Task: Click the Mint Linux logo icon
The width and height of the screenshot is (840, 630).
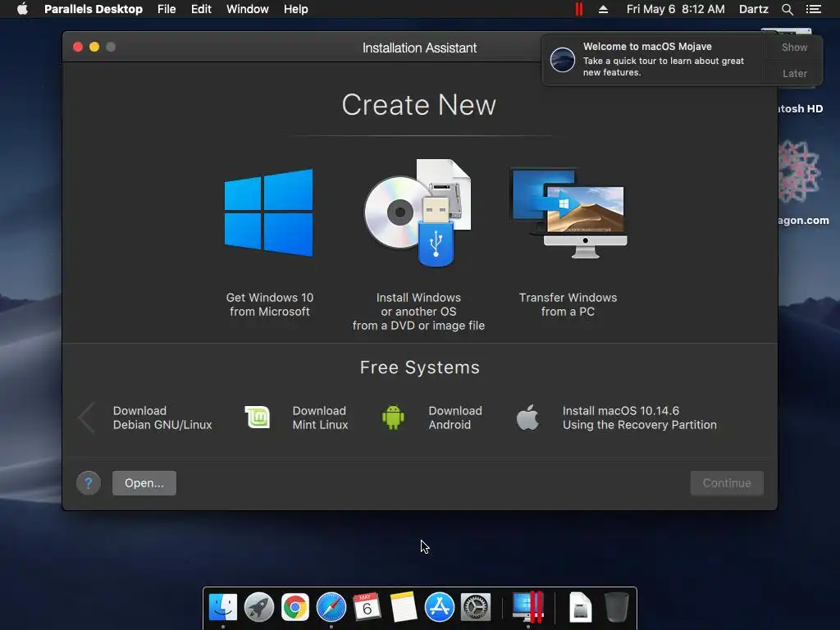Action: (257, 418)
